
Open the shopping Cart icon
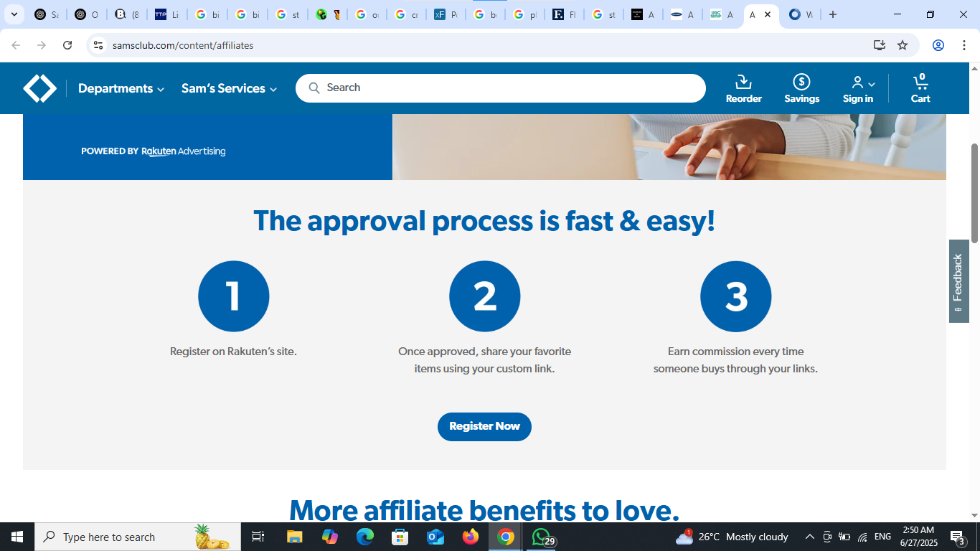(x=920, y=88)
